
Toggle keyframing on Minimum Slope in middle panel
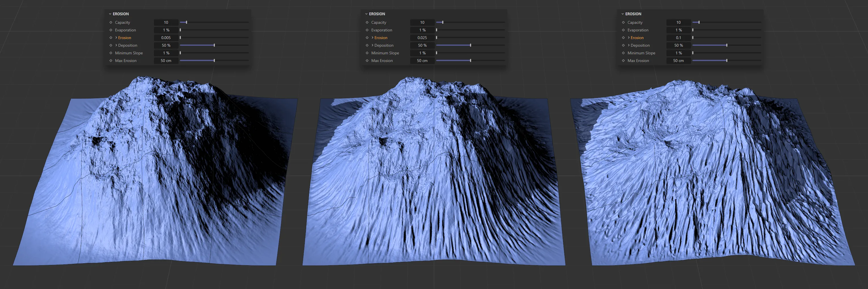pyautogui.click(x=367, y=53)
